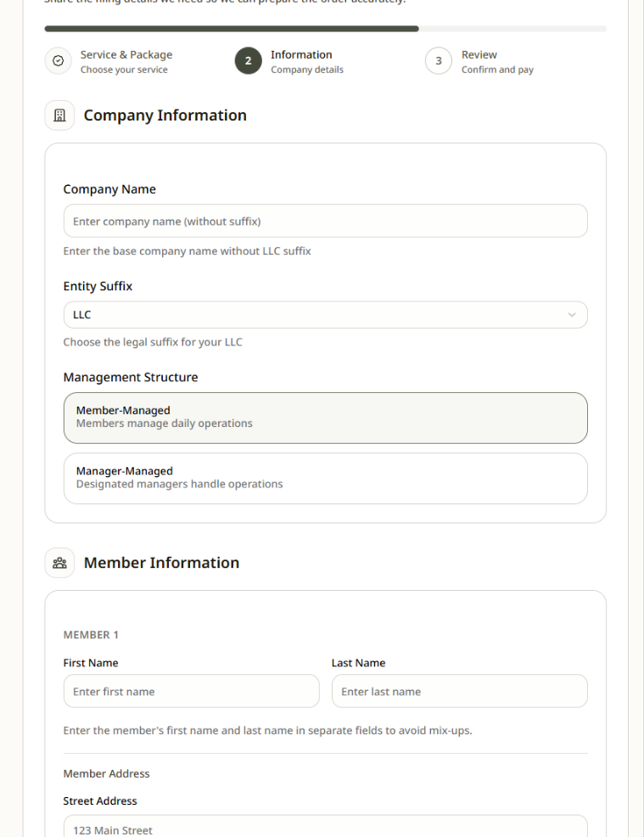Click the Company Information section heading

[165, 115]
